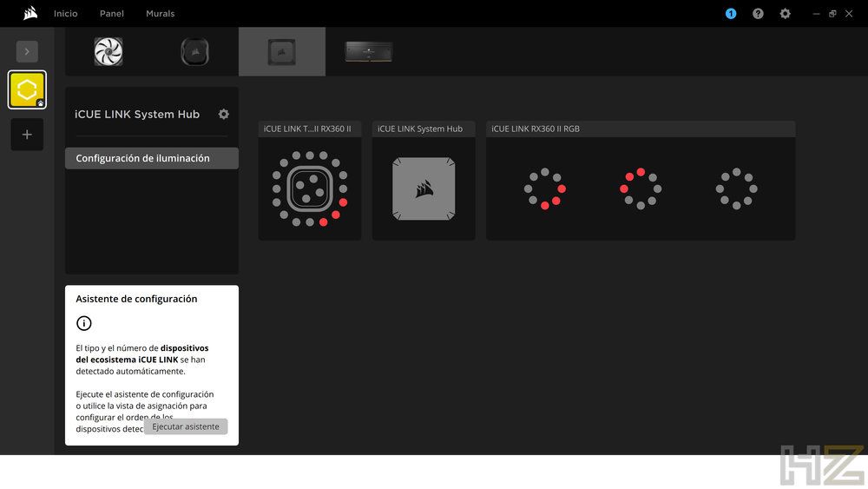The width and height of the screenshot is (868, 489).
Task: Close the iCUE window
Action: [x=849, y=13]
